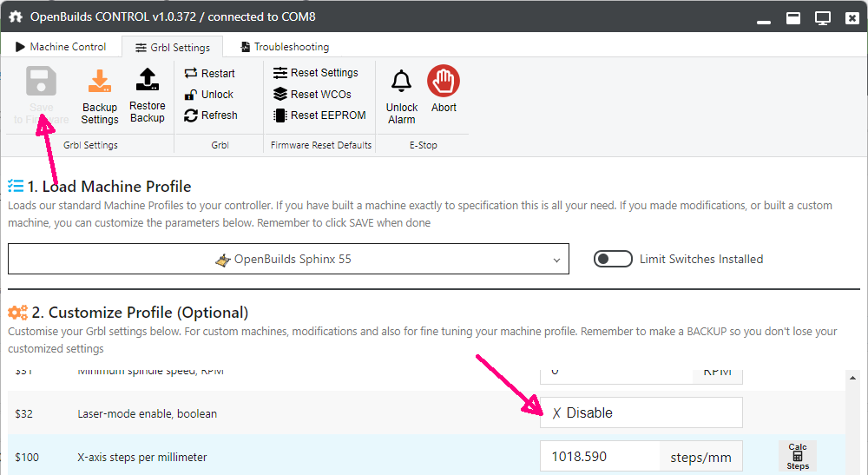The width and height of the screenshot is (868, 475).
Task: Click the settings list scrollbar up arrow
Action: pos(852,379)
